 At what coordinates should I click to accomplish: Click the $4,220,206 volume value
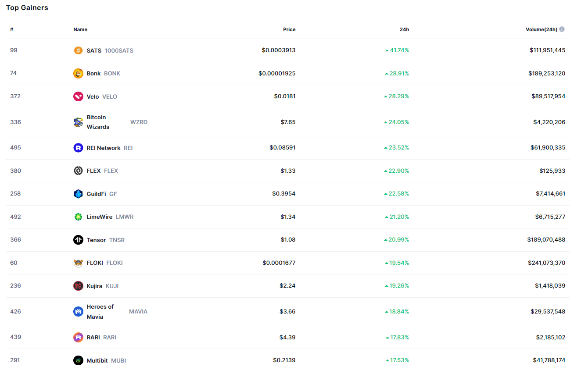[549, 122]
